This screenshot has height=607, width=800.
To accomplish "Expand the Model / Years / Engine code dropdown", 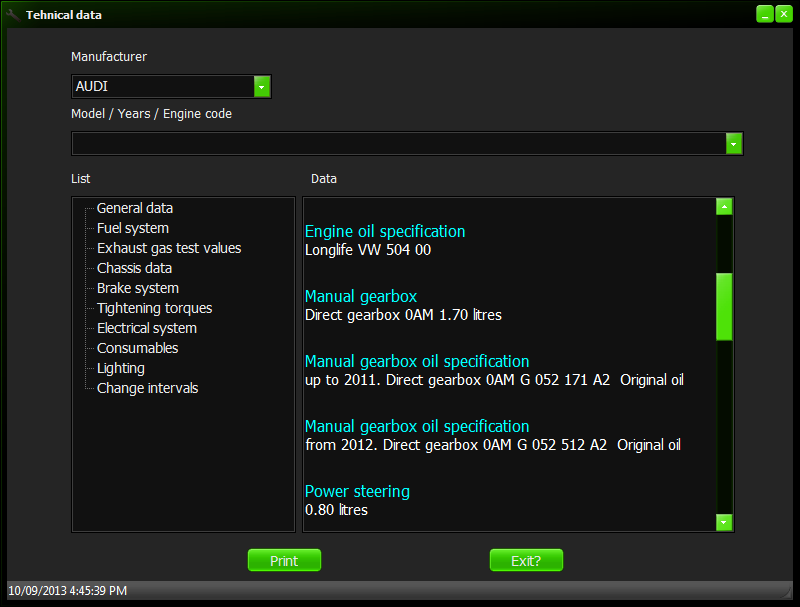I will click(x=734, y=144).
